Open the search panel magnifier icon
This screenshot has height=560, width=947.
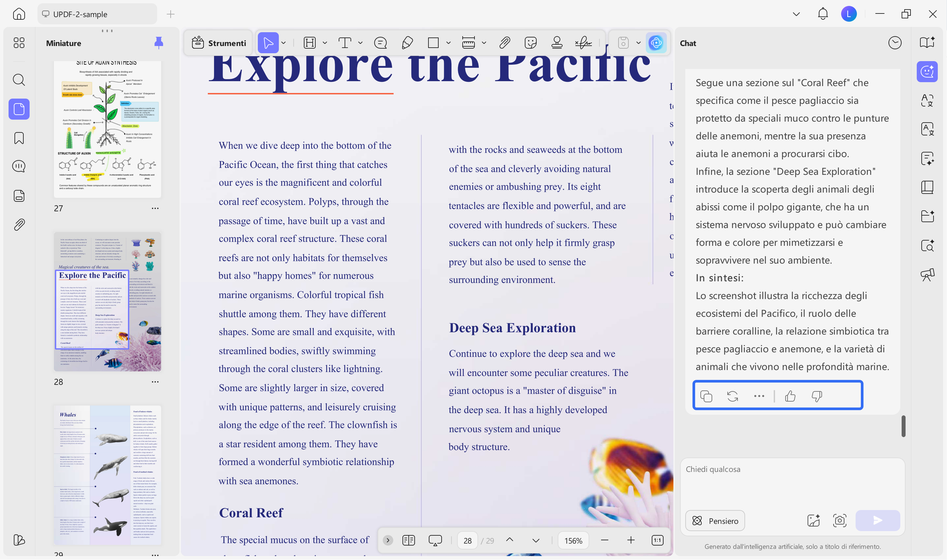[19, 80]
